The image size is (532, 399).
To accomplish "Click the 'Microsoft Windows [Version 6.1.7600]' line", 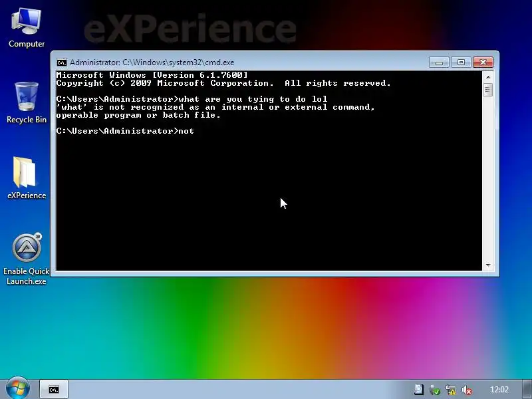I will click(152, 75).
